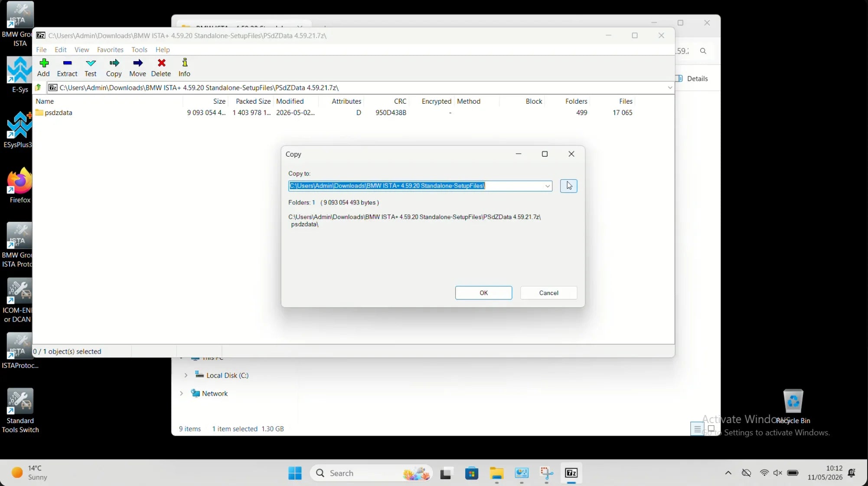868x486 pixels.
Task: Open File Explorer from the taskbar
Action: 497,473
